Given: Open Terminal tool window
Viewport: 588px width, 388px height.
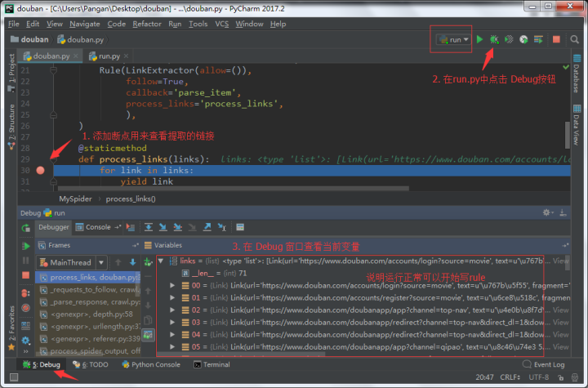Looking at the screenshot, I should point(212,365).
